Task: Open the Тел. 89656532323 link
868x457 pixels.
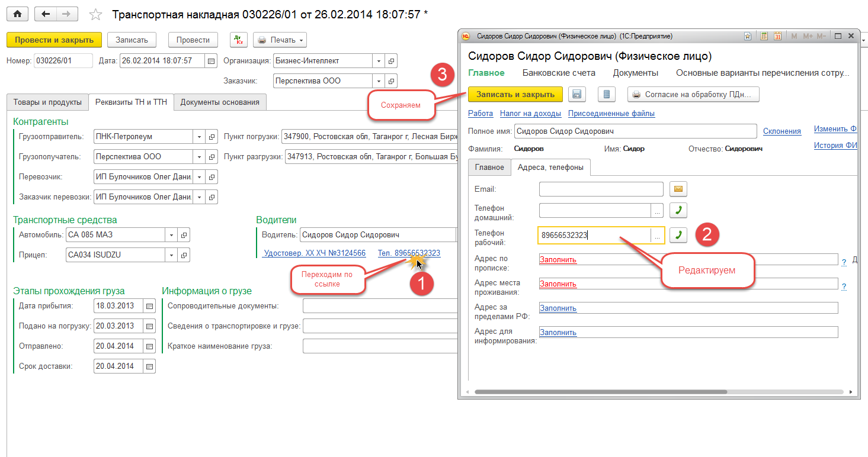Action: 409,253
